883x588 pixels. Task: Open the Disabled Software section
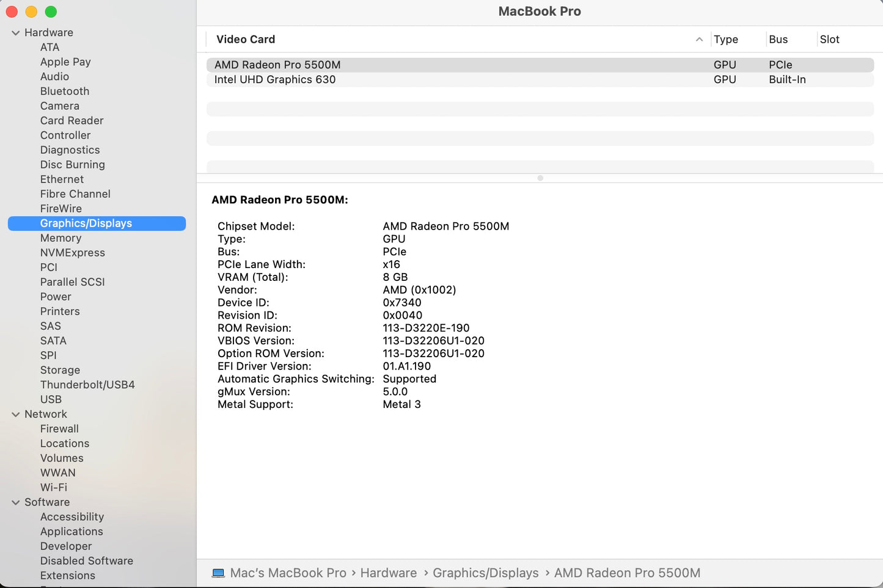coord(86,561)
